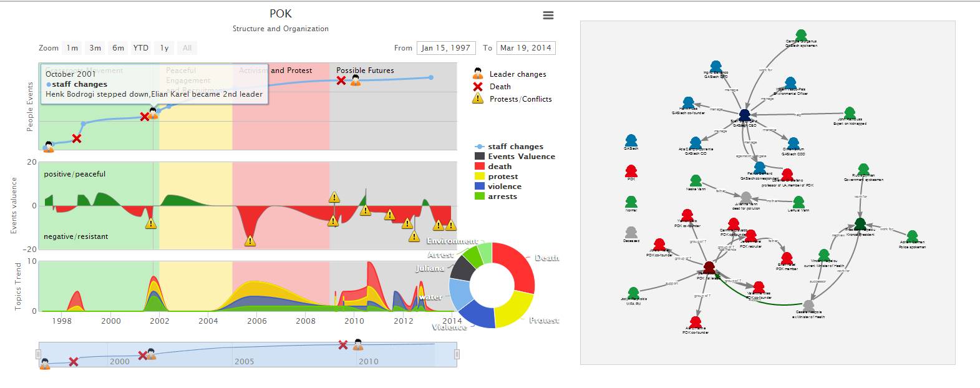Click death X marker in Possible Futures
Viewport: 980px width, 388px height.
point(341,80)
